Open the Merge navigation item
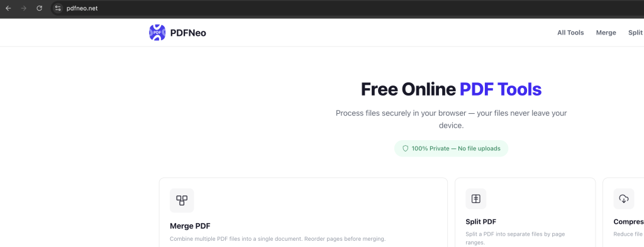Screen dimensions: 644x247 click(606, 33)
